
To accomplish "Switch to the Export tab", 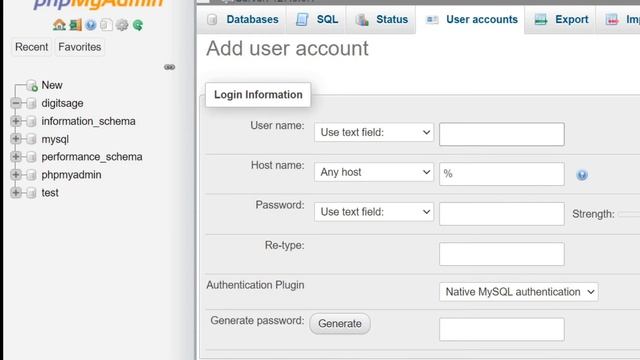I will click(x=560, y=20).
